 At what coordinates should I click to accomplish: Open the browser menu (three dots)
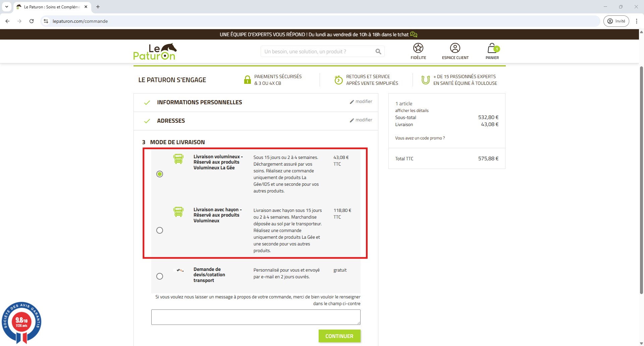click(x=636, y=21)
